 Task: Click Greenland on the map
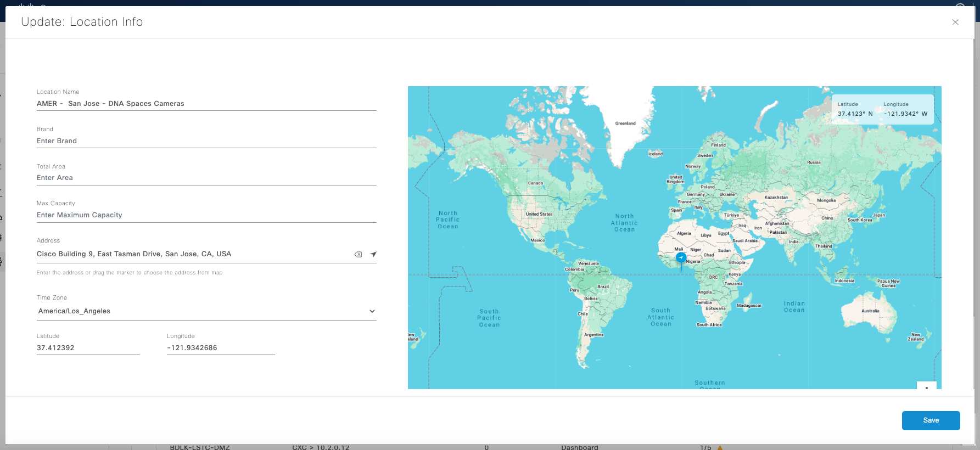(625, 123)
